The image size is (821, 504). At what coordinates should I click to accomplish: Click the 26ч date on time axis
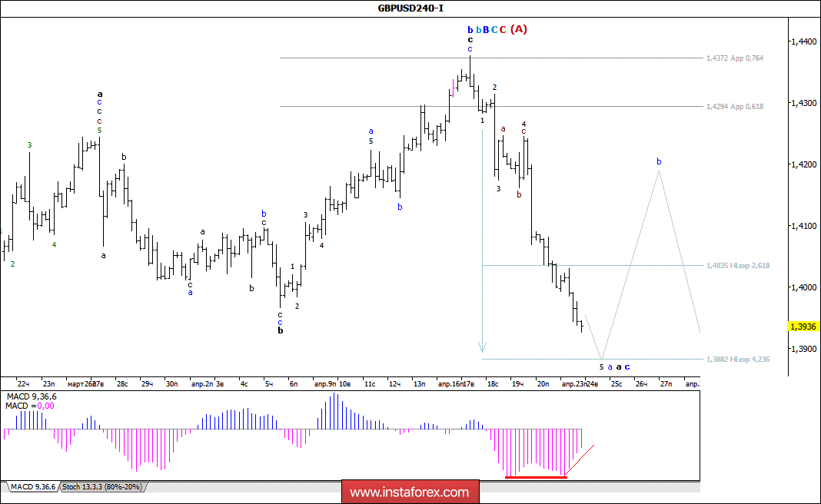(641, 383)
